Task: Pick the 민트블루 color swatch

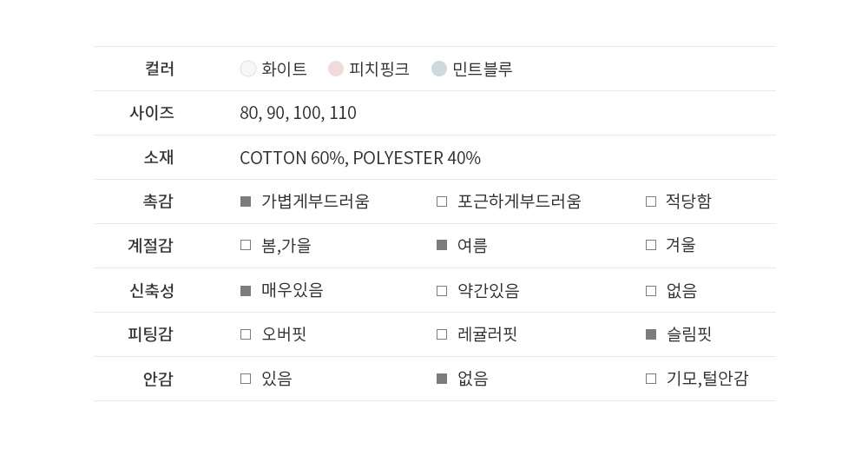Action: [x=439, y=69]
